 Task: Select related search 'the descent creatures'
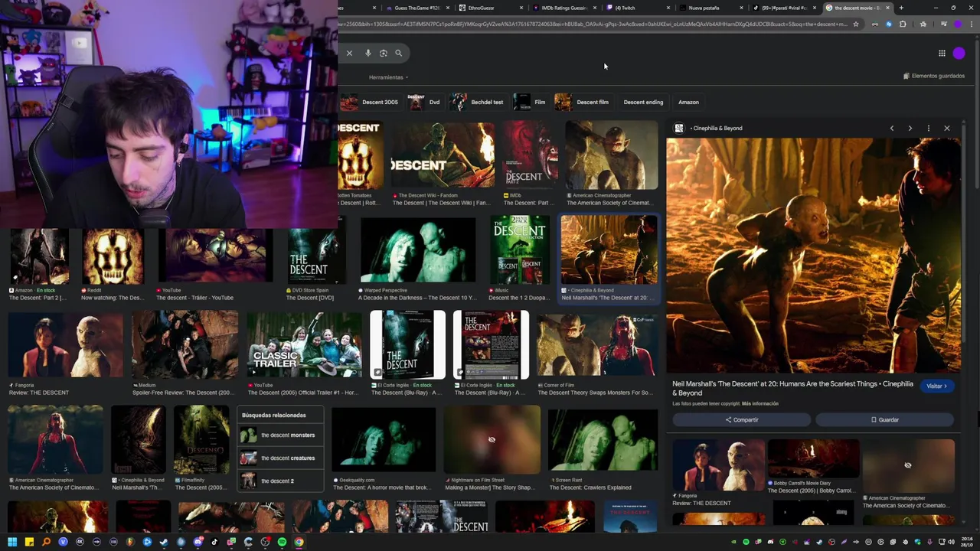(280, 458)
